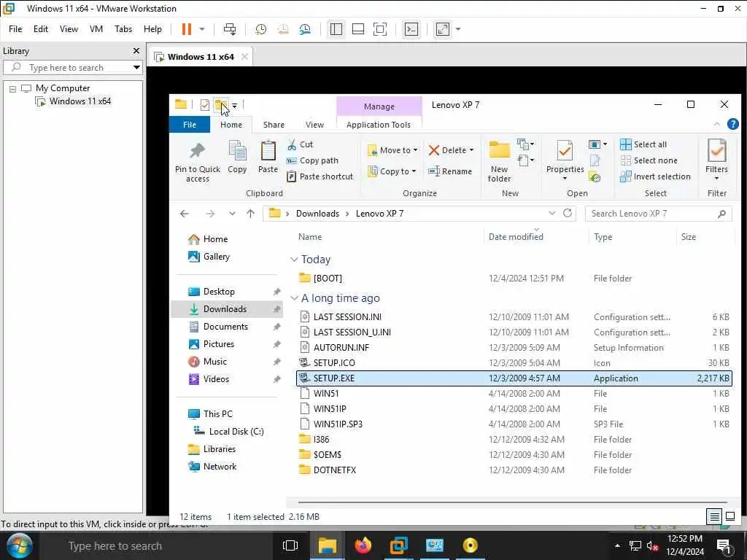The image size is (747, 560).
Task: Open the New item dropdown icon
Action: 525,144
